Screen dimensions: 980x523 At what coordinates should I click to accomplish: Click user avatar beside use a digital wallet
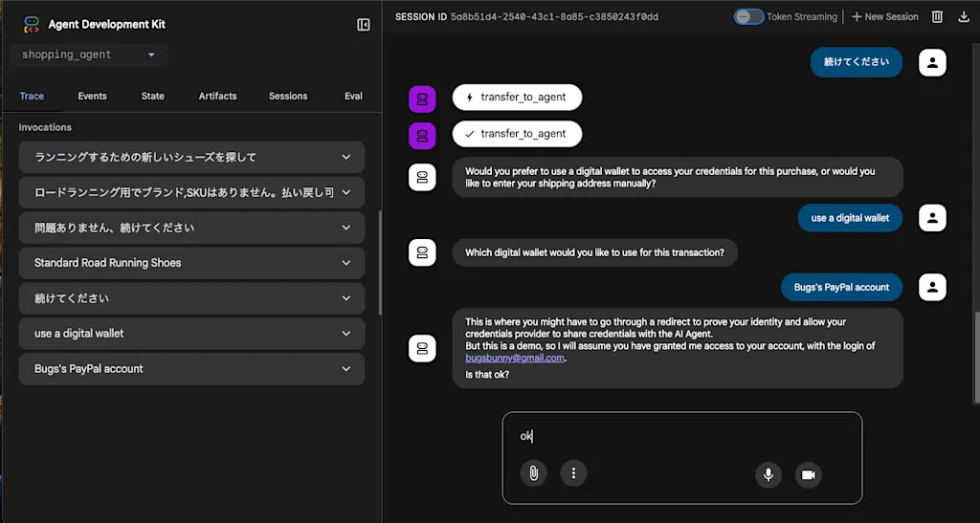932,218
